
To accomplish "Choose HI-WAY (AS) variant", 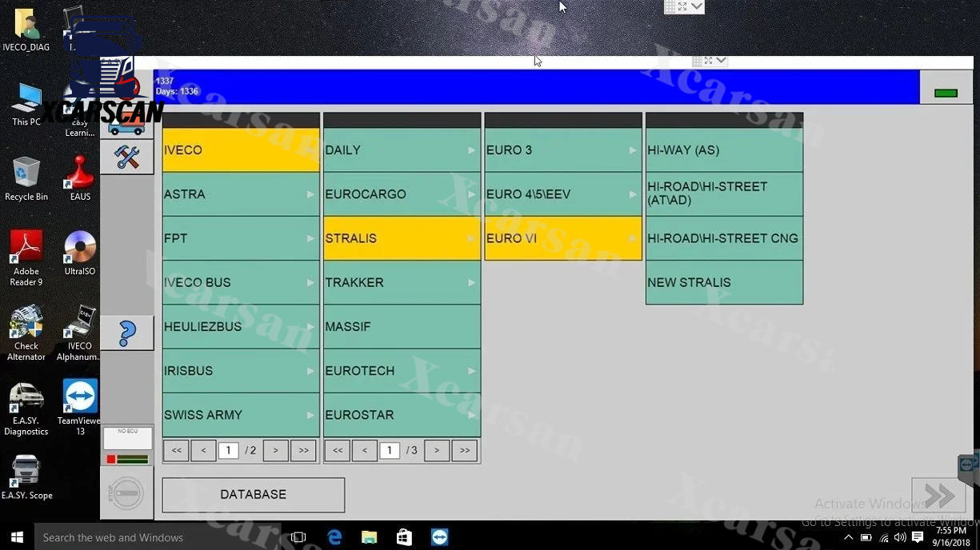I will click(724, 150).
